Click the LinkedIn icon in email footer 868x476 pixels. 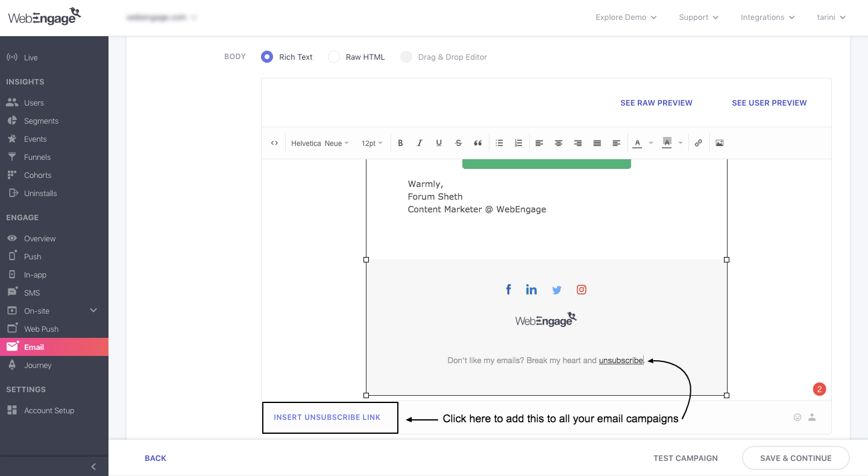(x=531, y=290)
